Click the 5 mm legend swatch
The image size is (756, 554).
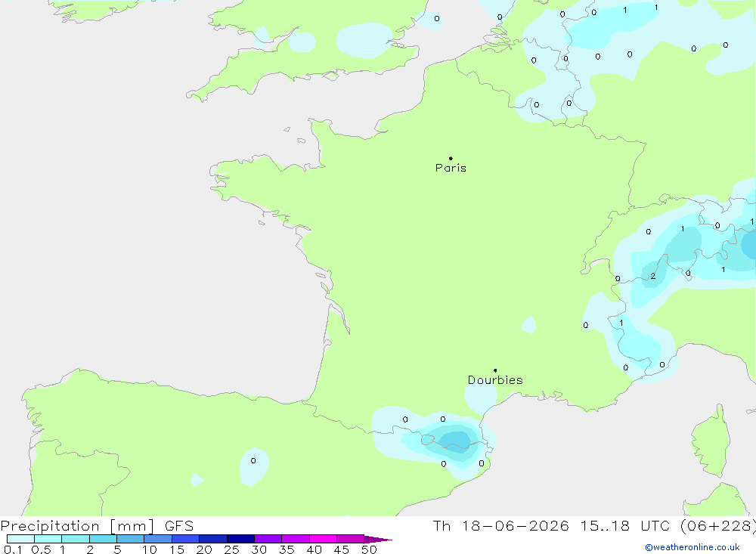click(x=130, y=539)
